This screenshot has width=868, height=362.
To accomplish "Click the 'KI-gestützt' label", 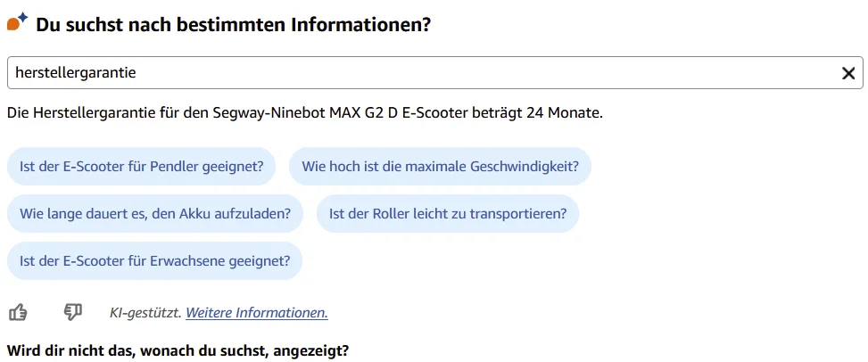I will 145,312.
